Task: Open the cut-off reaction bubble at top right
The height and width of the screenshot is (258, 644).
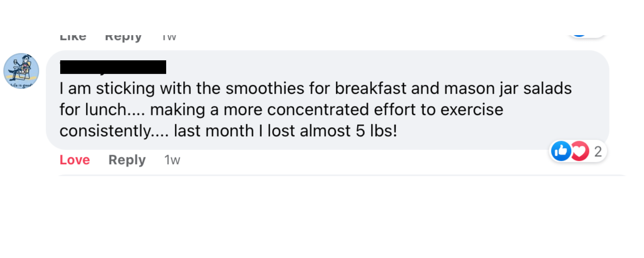Action: coord(587,36)
